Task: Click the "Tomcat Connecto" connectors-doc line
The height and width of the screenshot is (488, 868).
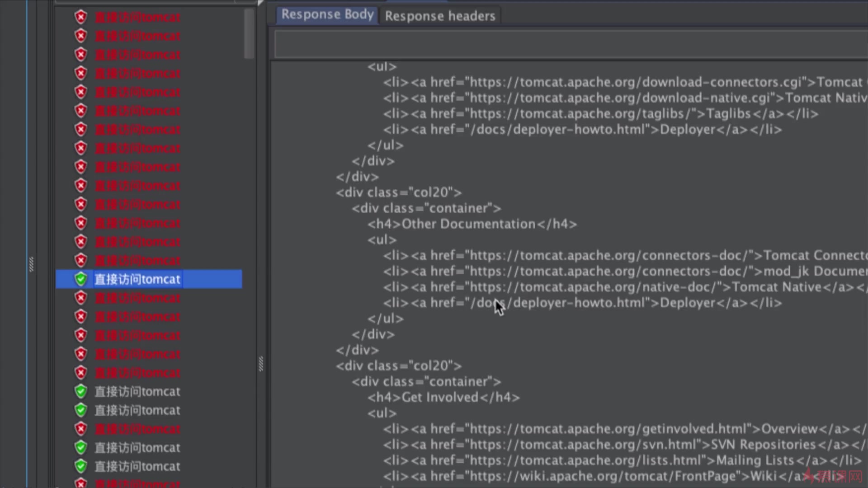Action: (625, 255)
